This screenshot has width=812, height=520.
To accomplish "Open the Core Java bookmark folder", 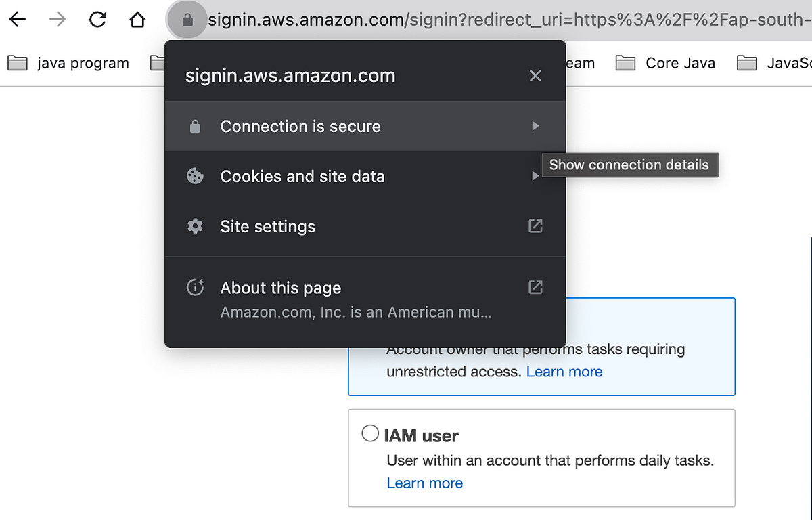I will point(666,63).
